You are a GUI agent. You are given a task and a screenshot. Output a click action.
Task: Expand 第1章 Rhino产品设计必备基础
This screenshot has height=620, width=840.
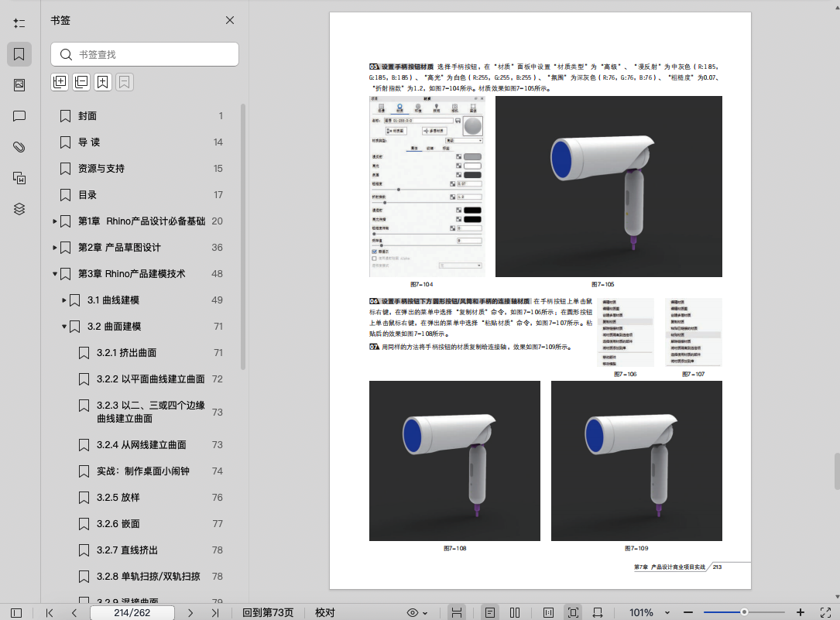pos(55,221)
